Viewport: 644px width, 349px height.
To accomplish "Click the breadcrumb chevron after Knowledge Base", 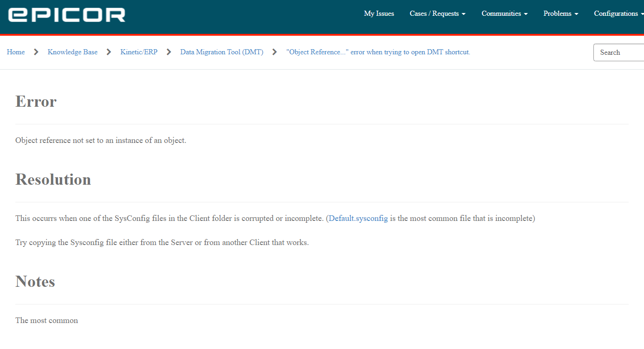I will point(109,52).
